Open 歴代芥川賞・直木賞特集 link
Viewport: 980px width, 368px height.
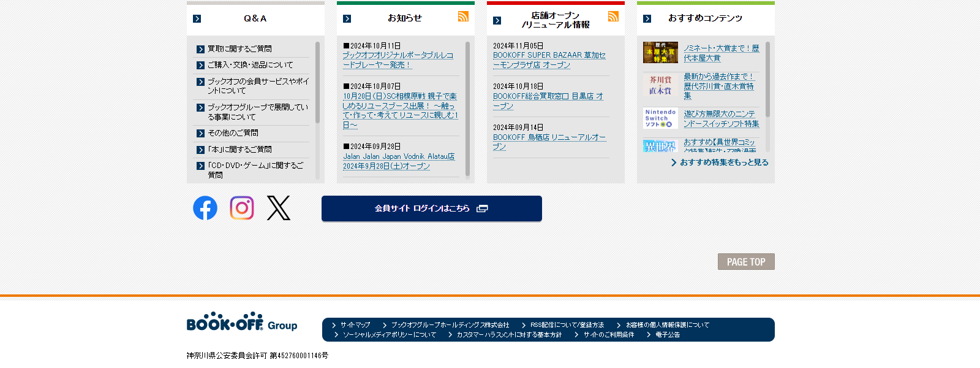pyautogui.click(x=719, y=86)
